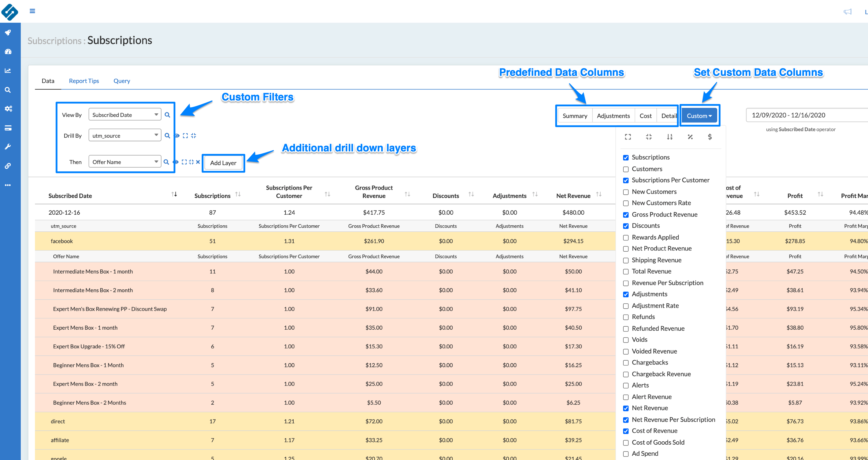Click the hamburger menu icon
The image size is (868, 460).
(32, 11)
